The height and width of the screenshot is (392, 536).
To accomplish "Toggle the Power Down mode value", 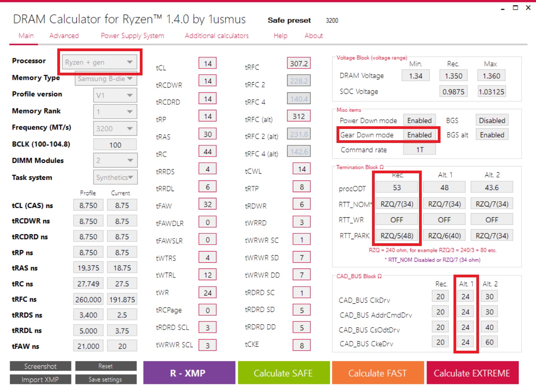I will tap(419, 120).
